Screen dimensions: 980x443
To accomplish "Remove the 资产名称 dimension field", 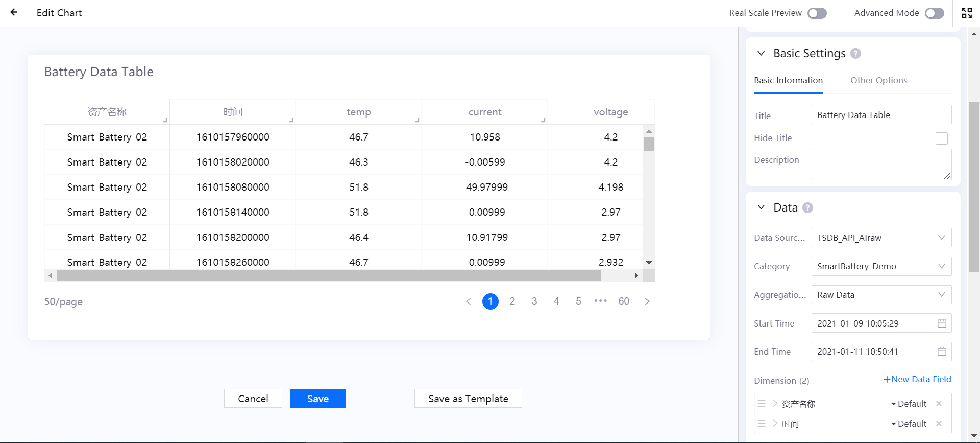I will click(939, 404).
